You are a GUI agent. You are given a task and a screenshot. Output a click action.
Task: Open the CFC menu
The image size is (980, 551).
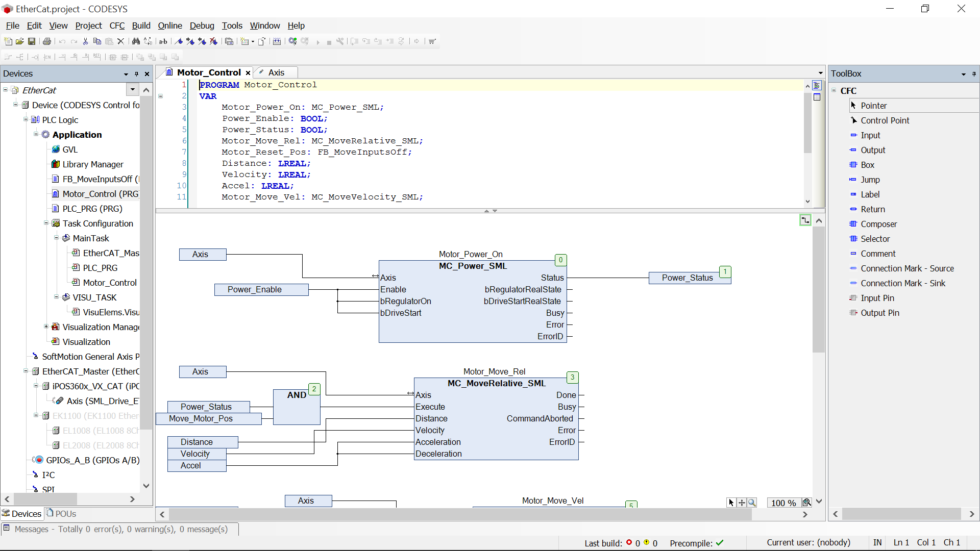(117, 26)
